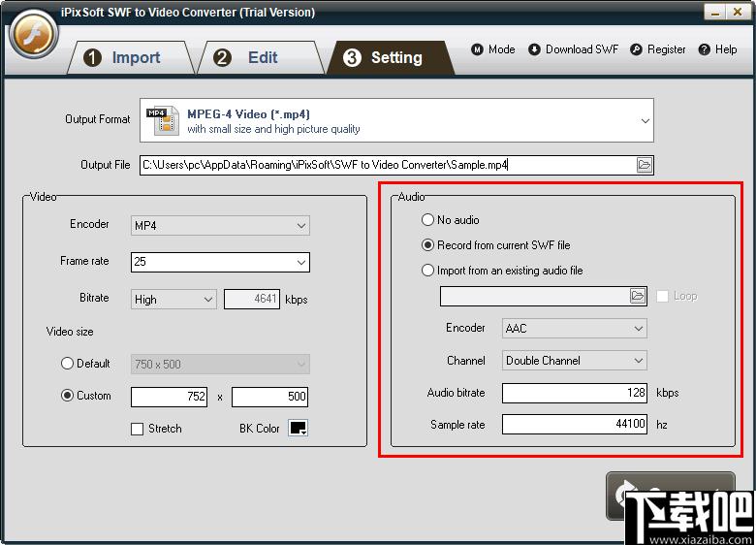Image resolution: width=756 pixels, height=545 pixels.
Task: Close the converter window
Action: tap(738, 13)
